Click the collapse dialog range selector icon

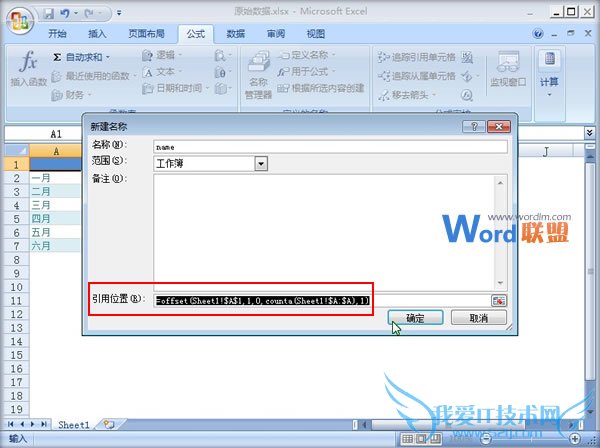pyautogui.click(x=499, y=301)
